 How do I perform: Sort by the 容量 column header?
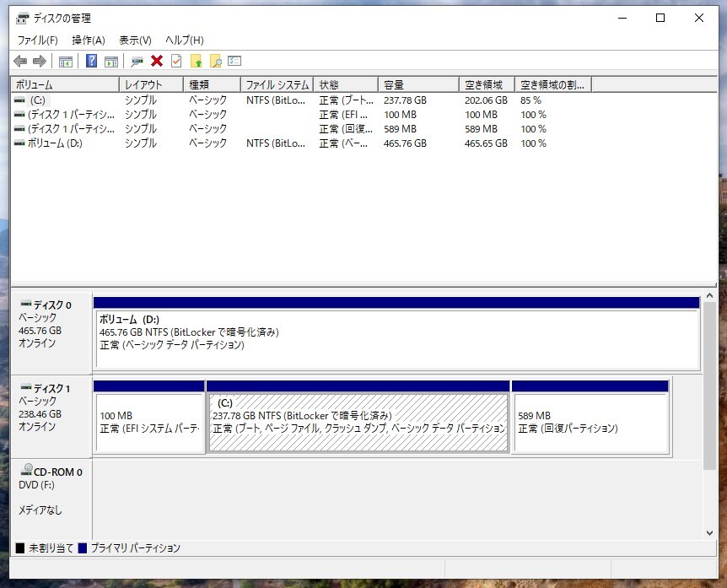click(x=418, y=85)
